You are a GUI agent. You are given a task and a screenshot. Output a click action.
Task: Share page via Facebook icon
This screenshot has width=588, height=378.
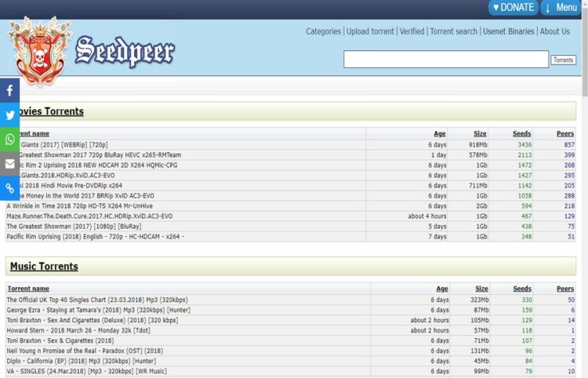click(9, 90)
